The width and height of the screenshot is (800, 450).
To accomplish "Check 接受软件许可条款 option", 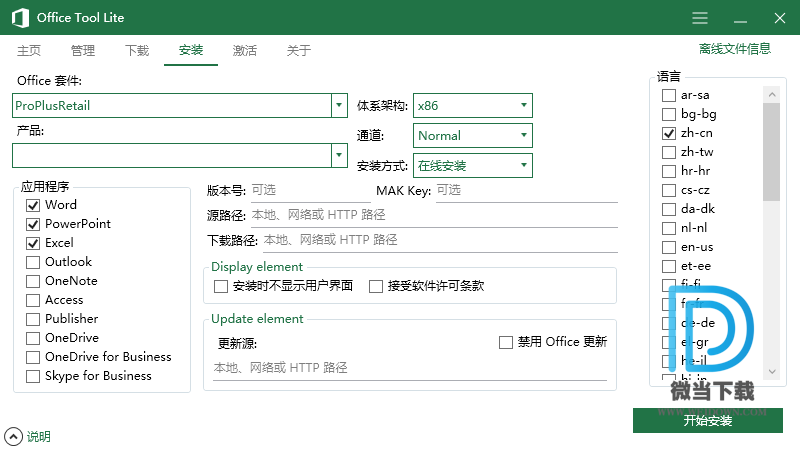I will tap(376, 286).
